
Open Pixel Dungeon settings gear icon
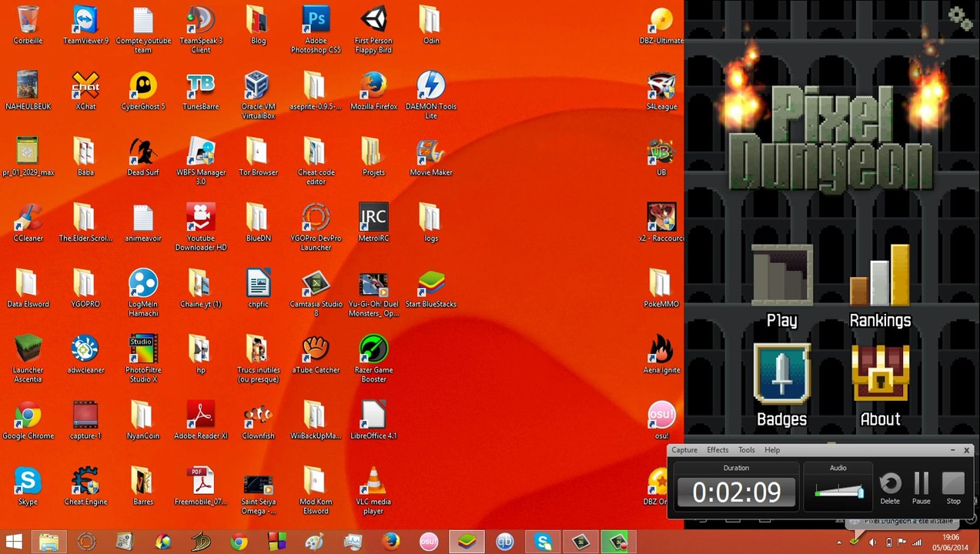click(960, 17)
